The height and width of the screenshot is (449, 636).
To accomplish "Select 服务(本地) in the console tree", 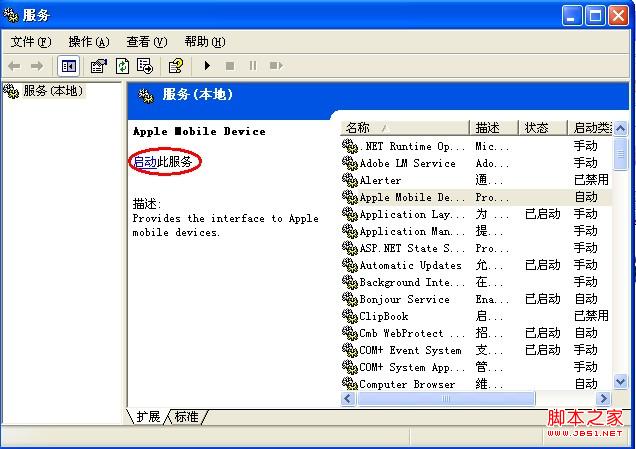I will point(53,90).
